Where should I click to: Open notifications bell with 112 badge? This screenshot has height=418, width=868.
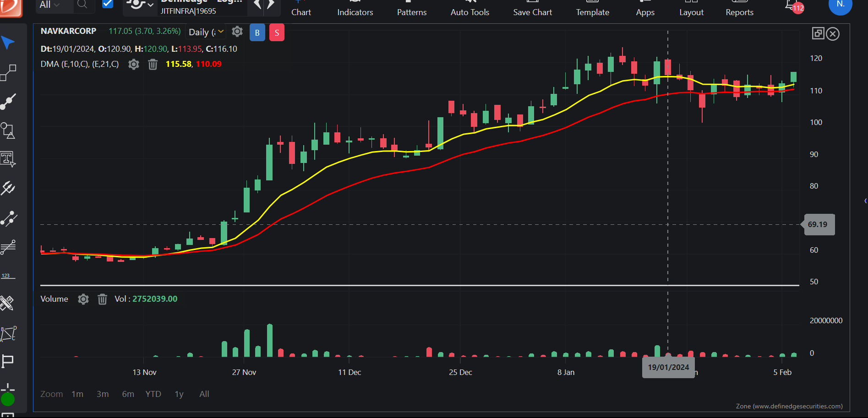point(794,6)
